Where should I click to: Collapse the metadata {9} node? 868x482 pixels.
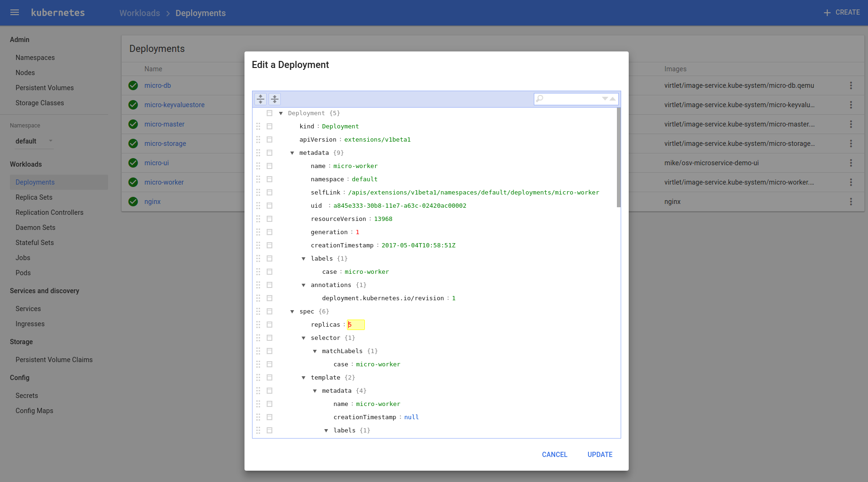(x=292, y=153)
